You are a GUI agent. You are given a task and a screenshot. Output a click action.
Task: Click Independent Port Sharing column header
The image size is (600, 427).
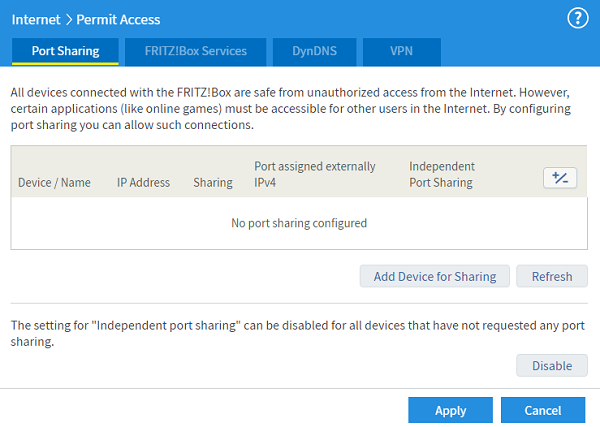pos(441,174)
